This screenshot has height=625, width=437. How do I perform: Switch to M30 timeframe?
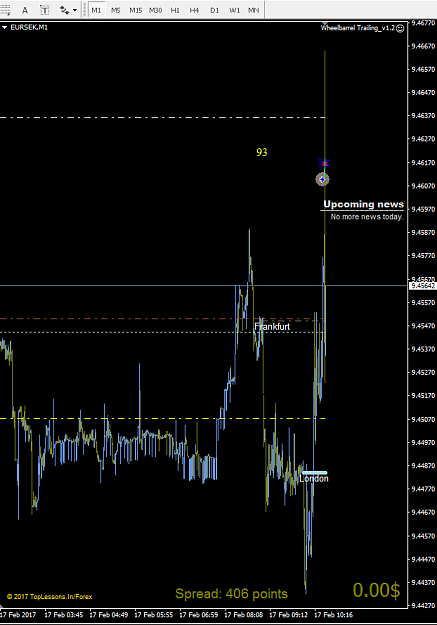pyautogui.click(x=155, y=10)
